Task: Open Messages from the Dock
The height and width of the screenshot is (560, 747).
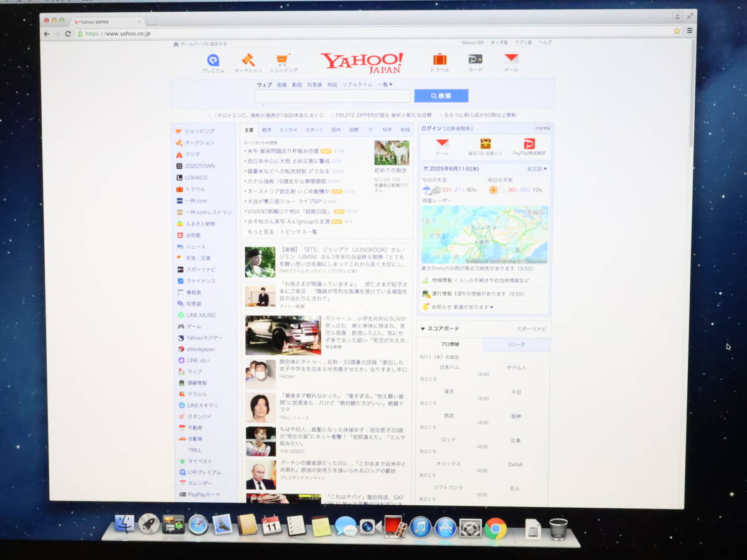Action: 345,526
